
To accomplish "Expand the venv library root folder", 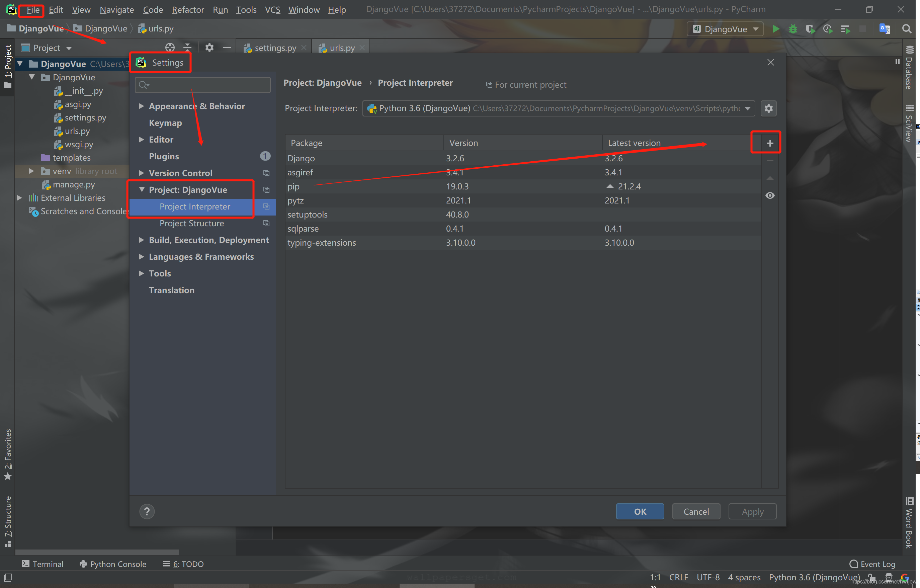I will point(31,171).
